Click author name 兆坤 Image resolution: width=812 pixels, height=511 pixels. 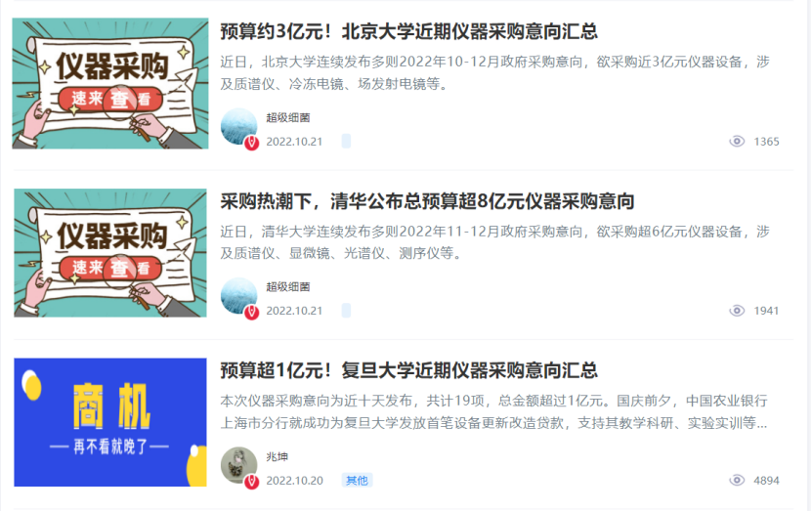[278, 456]
